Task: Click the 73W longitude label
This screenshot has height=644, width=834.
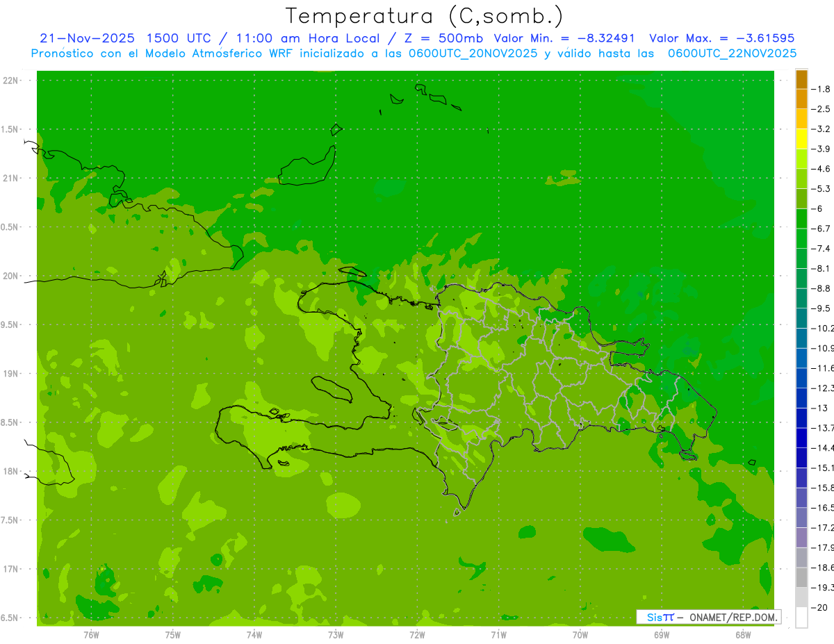Action: 336,634
